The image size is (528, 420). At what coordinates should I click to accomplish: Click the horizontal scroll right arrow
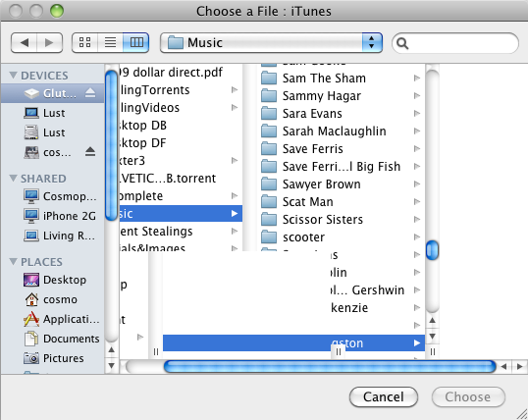520,366
